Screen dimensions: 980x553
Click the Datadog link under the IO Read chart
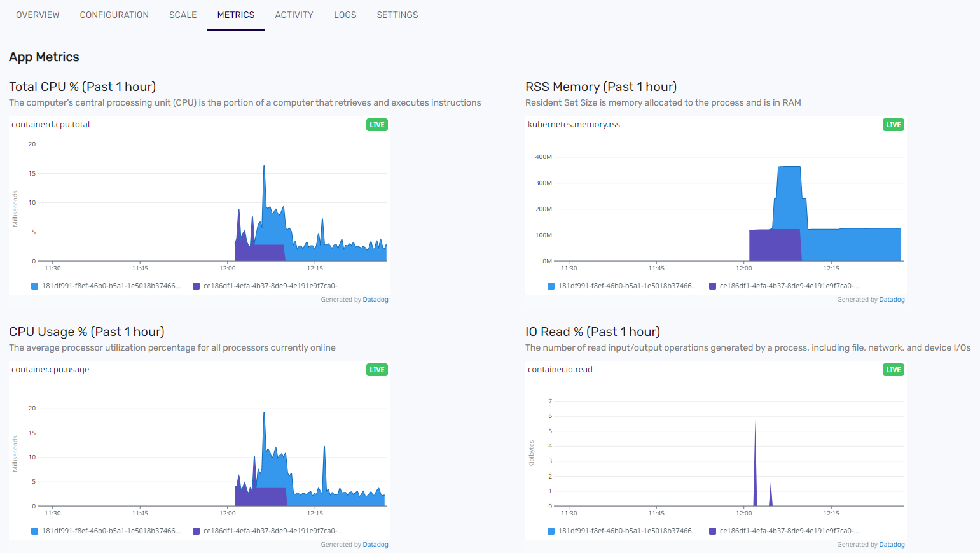pos(892,544)
